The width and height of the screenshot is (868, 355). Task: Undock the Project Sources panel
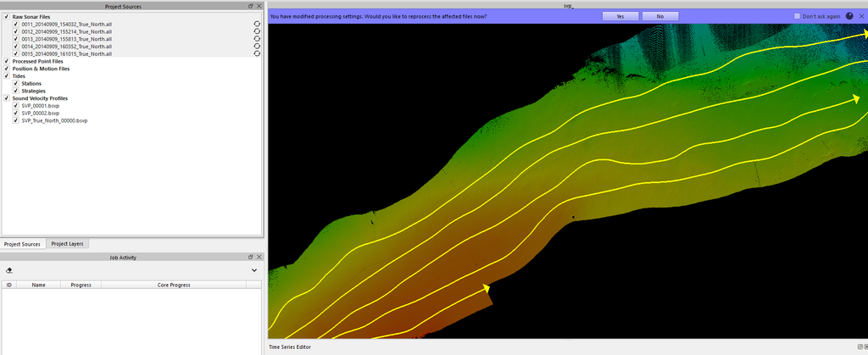[x=251, y=6]
